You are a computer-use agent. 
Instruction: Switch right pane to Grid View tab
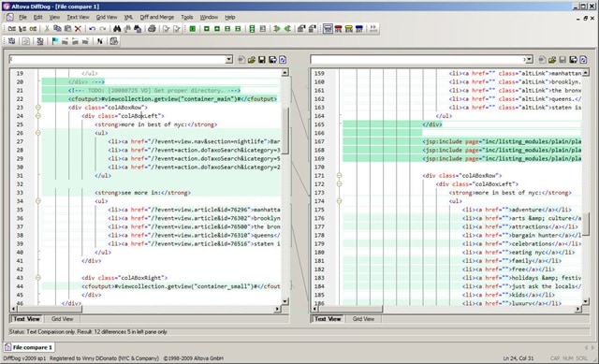point(363,319)
